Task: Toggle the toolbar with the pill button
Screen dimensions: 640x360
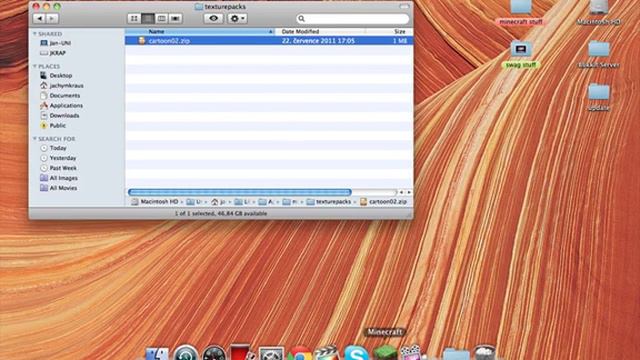Action: (x=404, y=7)
